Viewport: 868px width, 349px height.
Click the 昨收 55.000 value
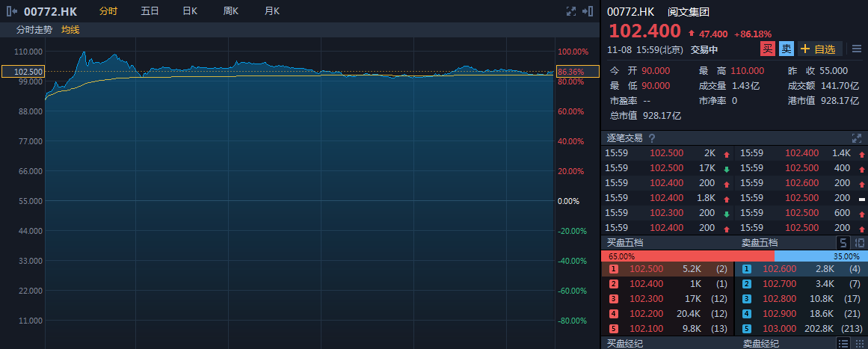(834, 71)
